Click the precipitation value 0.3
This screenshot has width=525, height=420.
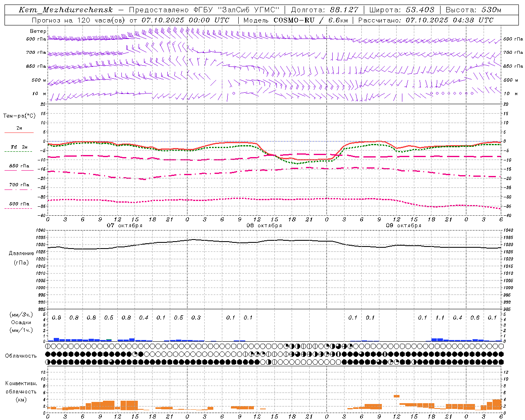coord(196,318)
